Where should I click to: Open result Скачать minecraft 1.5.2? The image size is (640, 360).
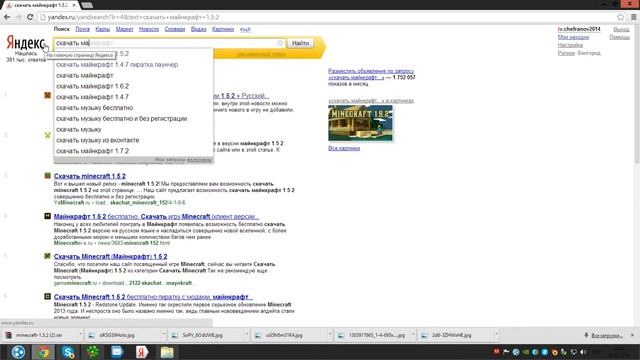pyautogui.click(x=90, y=176)
